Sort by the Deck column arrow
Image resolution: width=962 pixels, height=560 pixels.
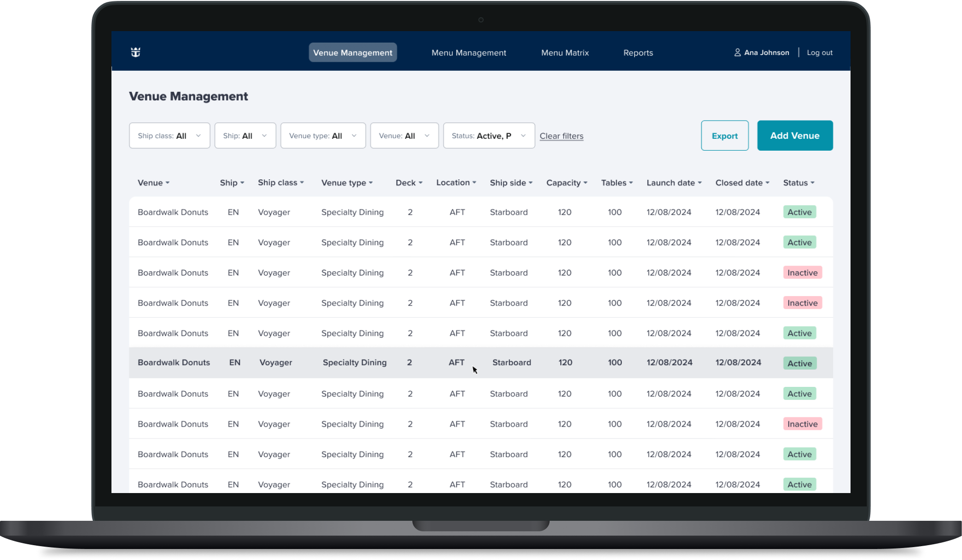(420, 183)
